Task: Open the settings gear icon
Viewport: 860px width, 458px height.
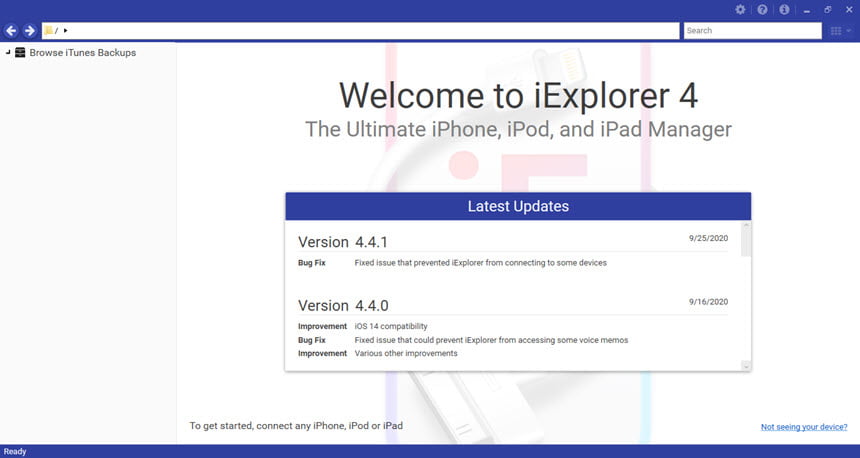Action: click(740, 9)
